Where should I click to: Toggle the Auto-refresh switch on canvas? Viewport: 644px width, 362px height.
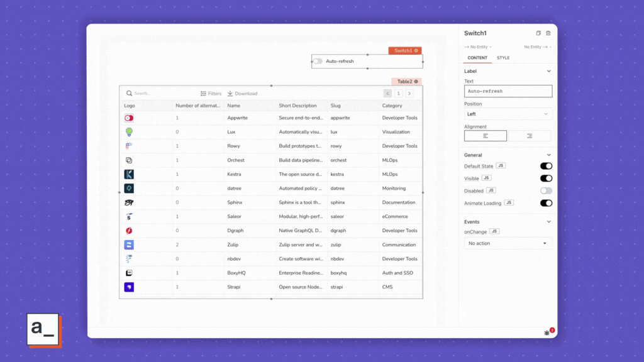pos(318,61)
